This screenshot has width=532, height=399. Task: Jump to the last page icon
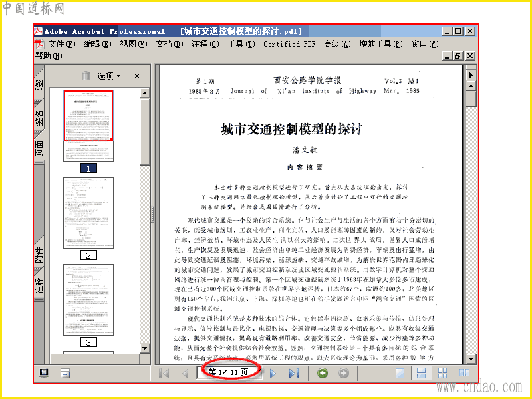click(294, 374)
